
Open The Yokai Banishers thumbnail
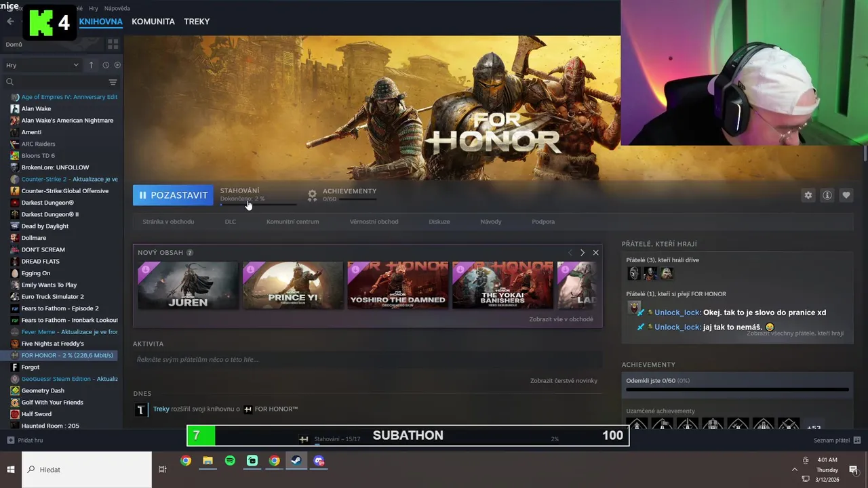coord(502,285)
